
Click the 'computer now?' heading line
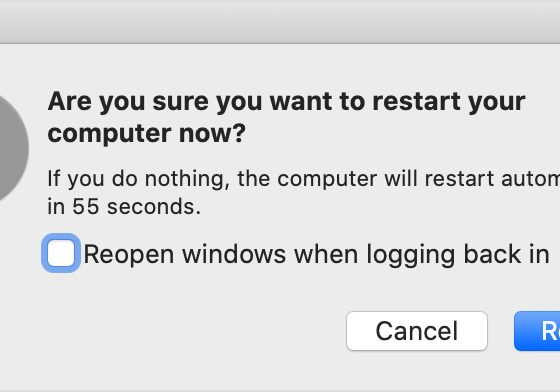[147, 134]
